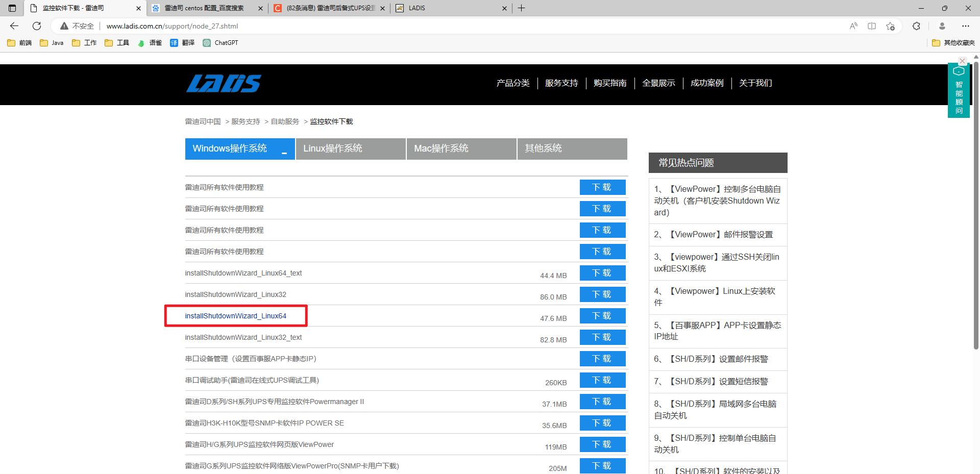Open FAQ SH/D系列 设置短信报警

(x=711, y=382)
